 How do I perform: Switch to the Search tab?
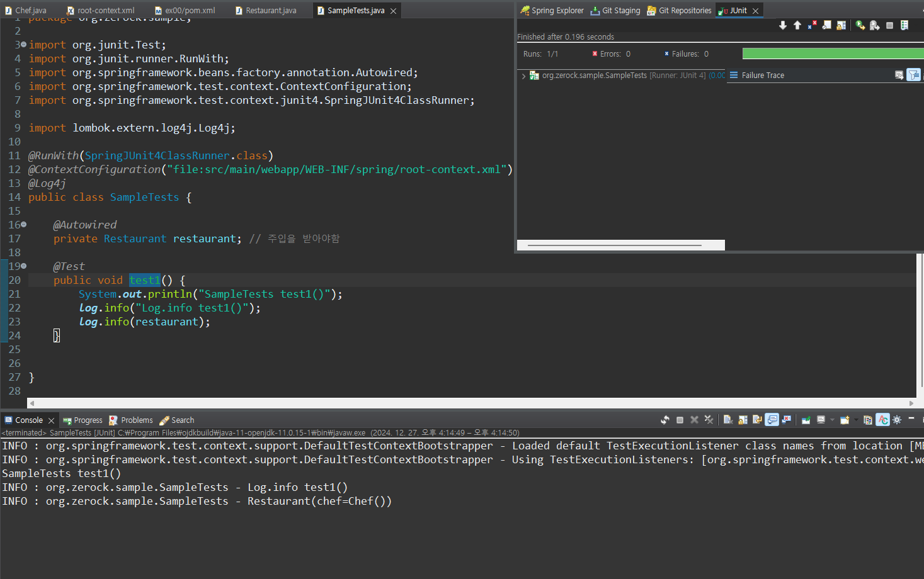click(x=177, y=420)
